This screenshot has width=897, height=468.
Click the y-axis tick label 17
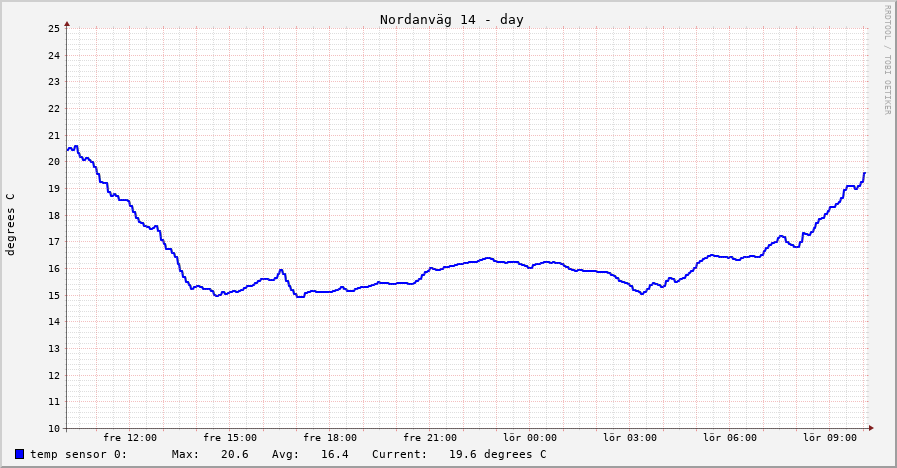coord(54,242)
